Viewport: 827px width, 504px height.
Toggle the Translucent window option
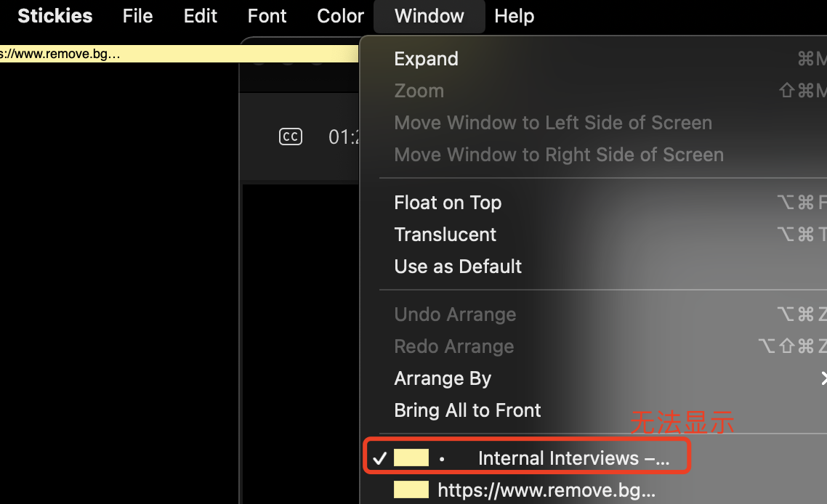(445, 235)
